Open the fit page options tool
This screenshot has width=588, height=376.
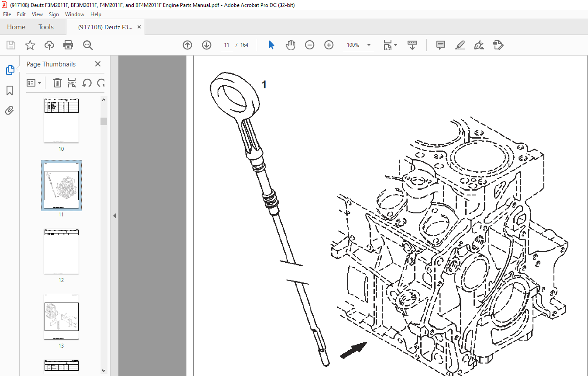[x=390, y=45]
